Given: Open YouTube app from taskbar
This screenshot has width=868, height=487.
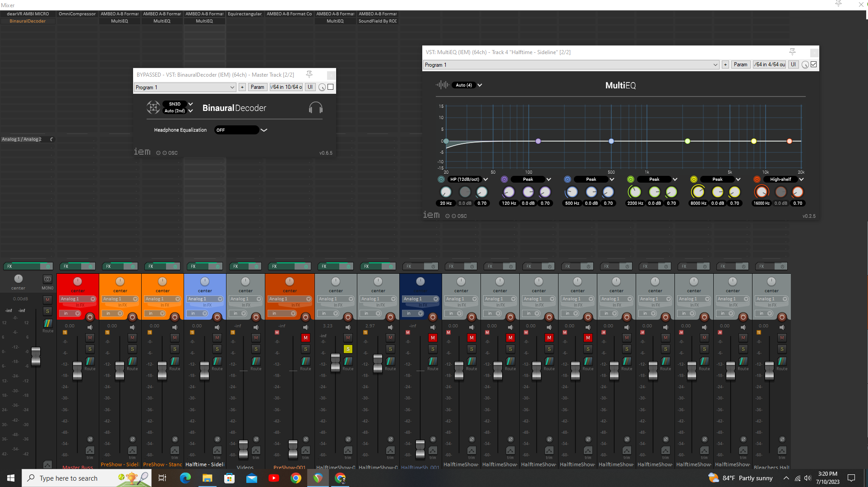Looking at the screenshot, I should 274,478.
